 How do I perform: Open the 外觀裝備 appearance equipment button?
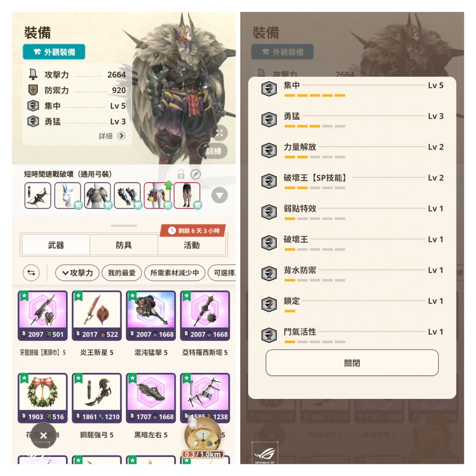point(54,52)
